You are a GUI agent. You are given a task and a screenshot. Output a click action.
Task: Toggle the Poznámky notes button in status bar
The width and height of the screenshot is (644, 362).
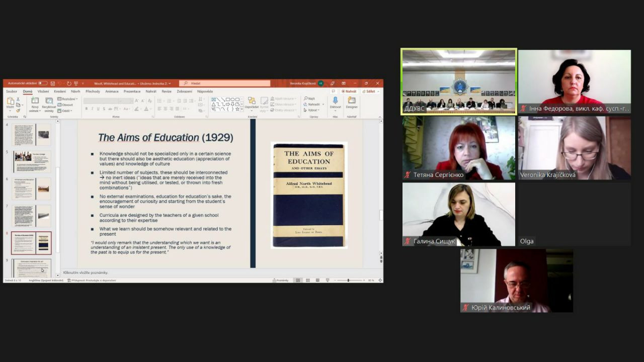coord(281,280)
